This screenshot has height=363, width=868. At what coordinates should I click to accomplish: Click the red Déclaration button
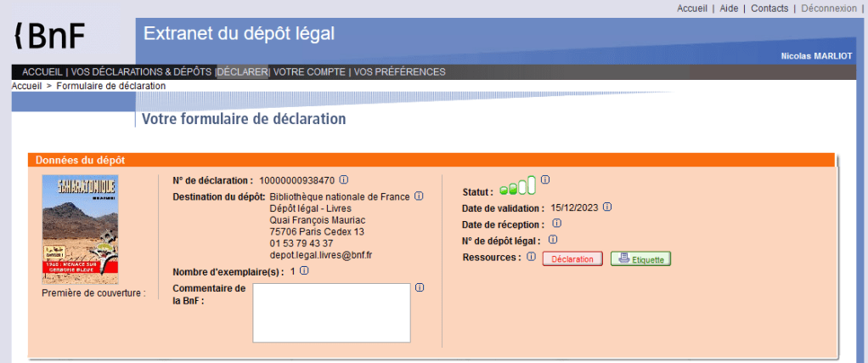[x=572, y=258]
